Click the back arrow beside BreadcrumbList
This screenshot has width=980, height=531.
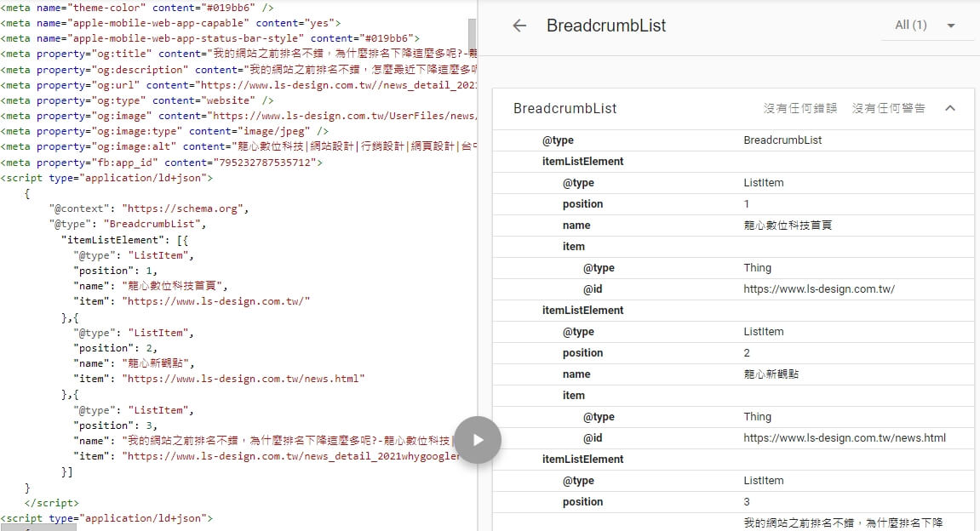tap(519, 26)
